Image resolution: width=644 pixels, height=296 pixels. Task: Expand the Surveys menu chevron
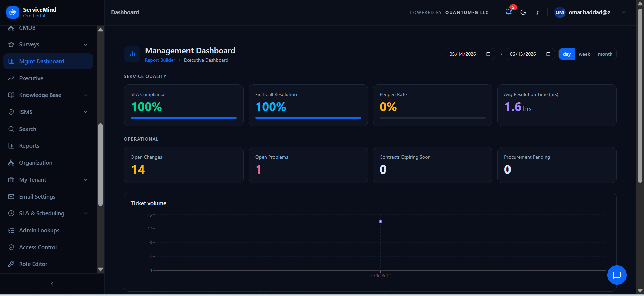tap(86, 44)
